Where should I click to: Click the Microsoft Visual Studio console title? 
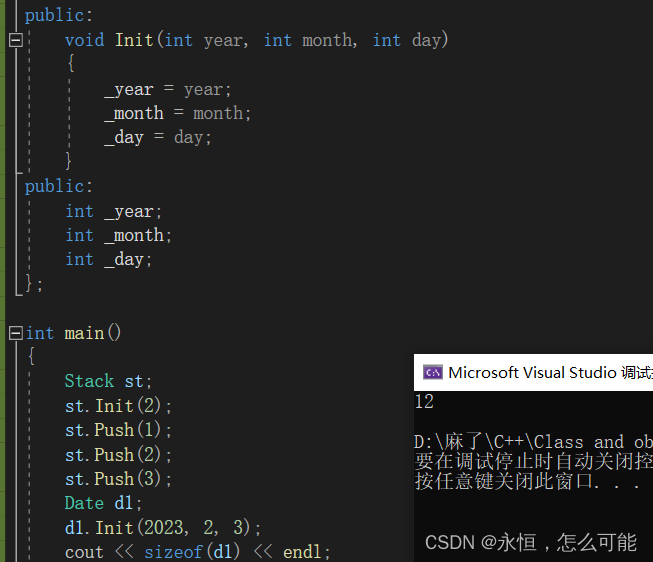click(550, 372)
